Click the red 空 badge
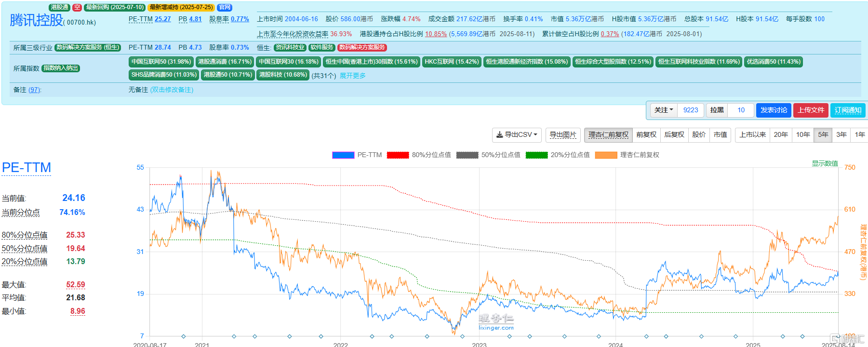This screenshot has width=868, height=347. (77, 8)
